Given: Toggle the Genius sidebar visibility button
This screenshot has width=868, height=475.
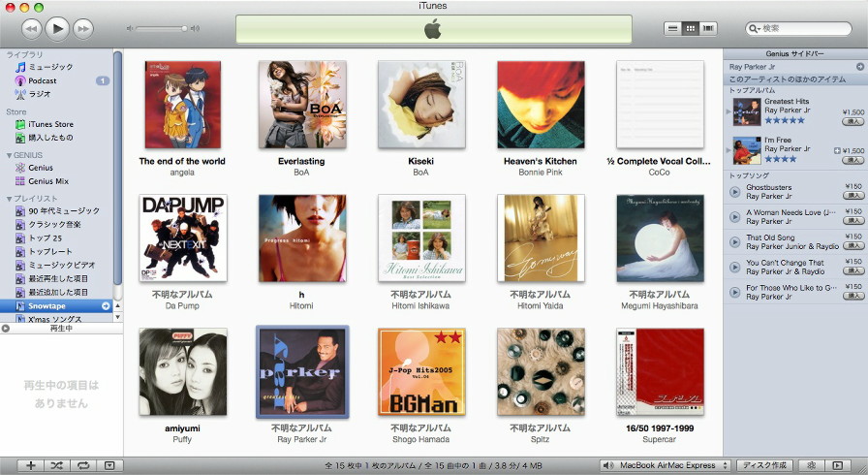Looking at the screenshot, I should [838, 465].
